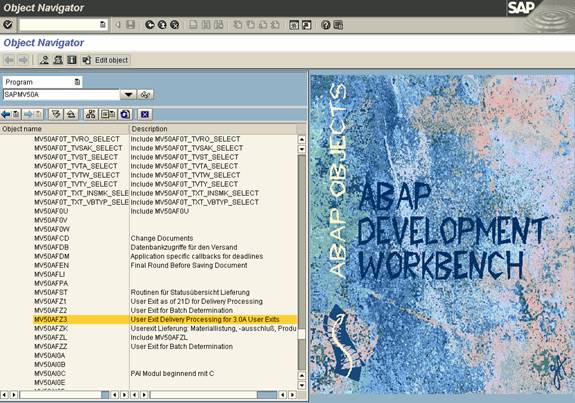Click the First Page icon

click(x=238, y=25)
